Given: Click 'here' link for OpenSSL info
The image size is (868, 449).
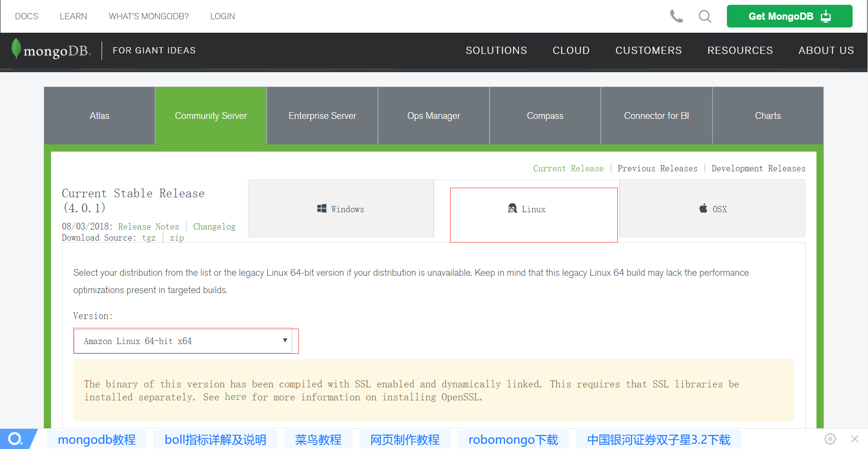Looking at the screenshot, I should [235, 397].
